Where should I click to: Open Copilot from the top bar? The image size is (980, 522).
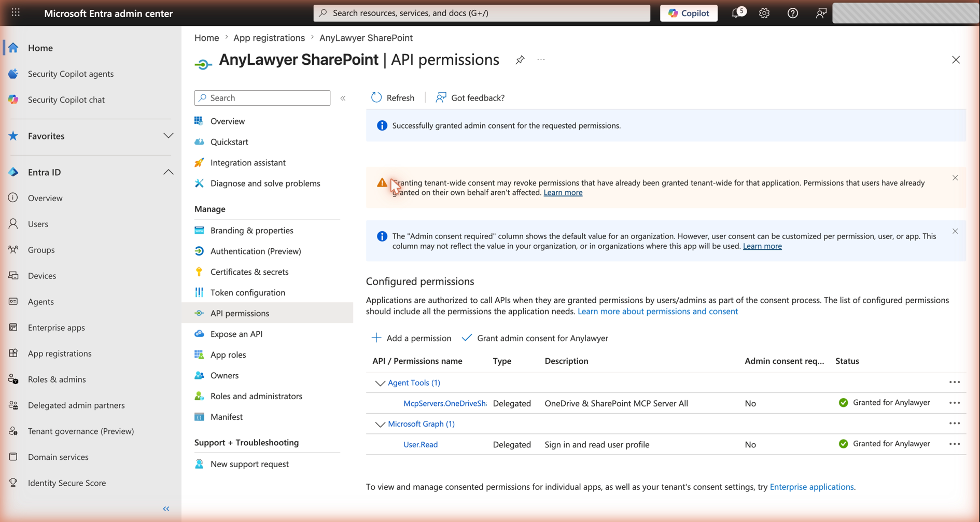click(689, 13)
